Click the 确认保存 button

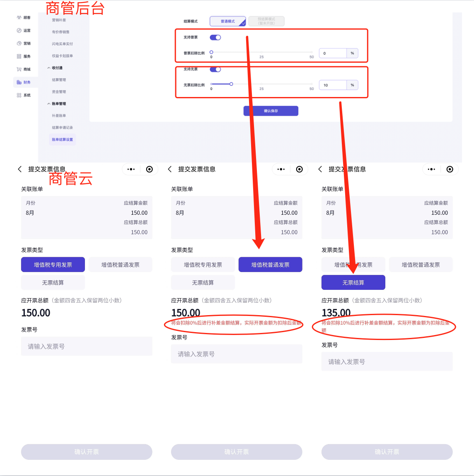click(x=271, y=111)
